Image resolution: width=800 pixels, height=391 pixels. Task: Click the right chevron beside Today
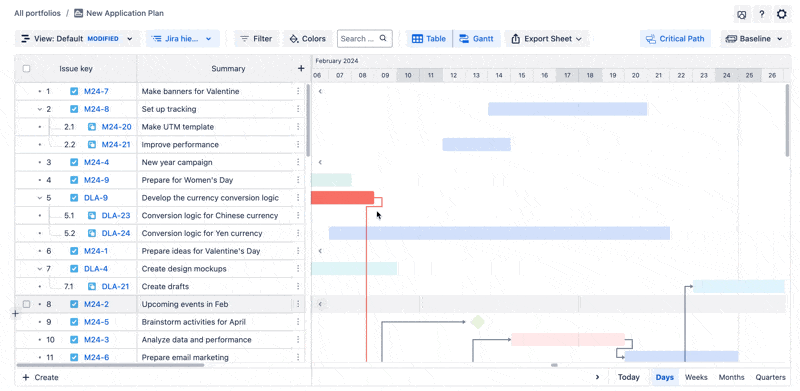click(x=597, y=377)
